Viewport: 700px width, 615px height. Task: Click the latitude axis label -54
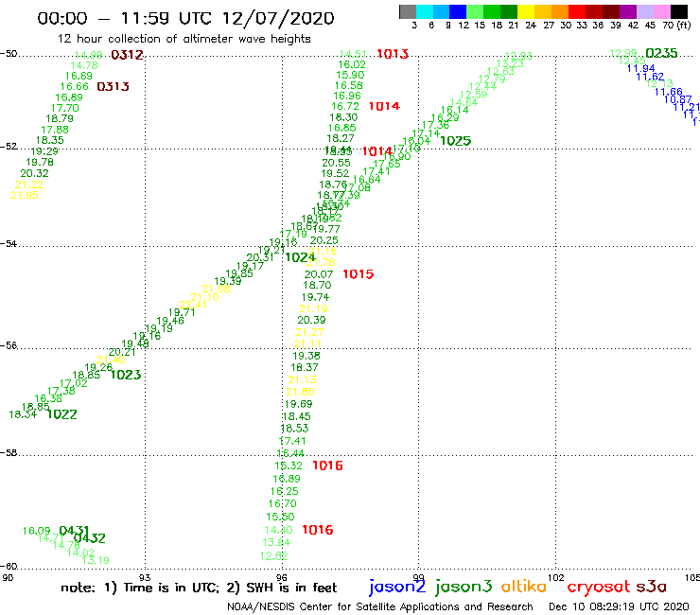(x=9, y=244)
